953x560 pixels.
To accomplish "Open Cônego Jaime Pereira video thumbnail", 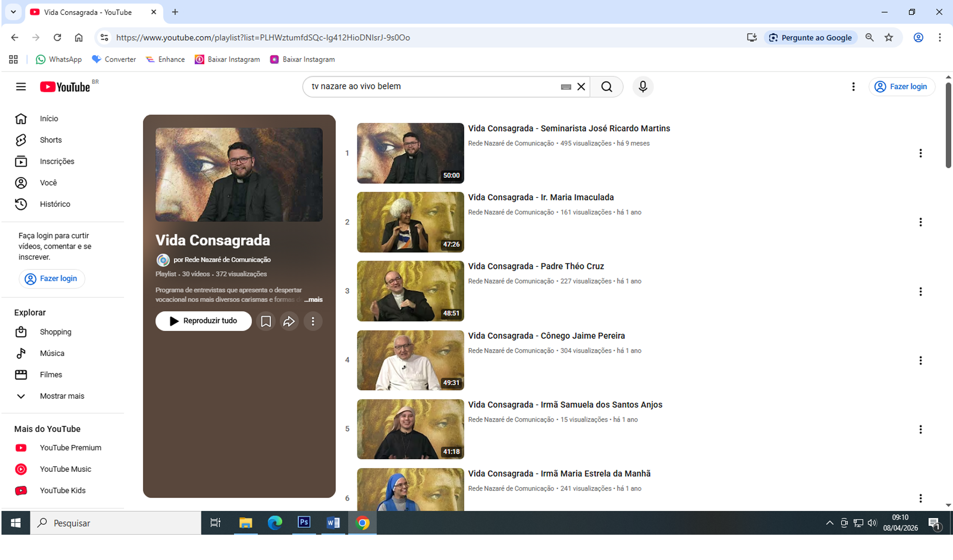I will [x=410, y=360].
